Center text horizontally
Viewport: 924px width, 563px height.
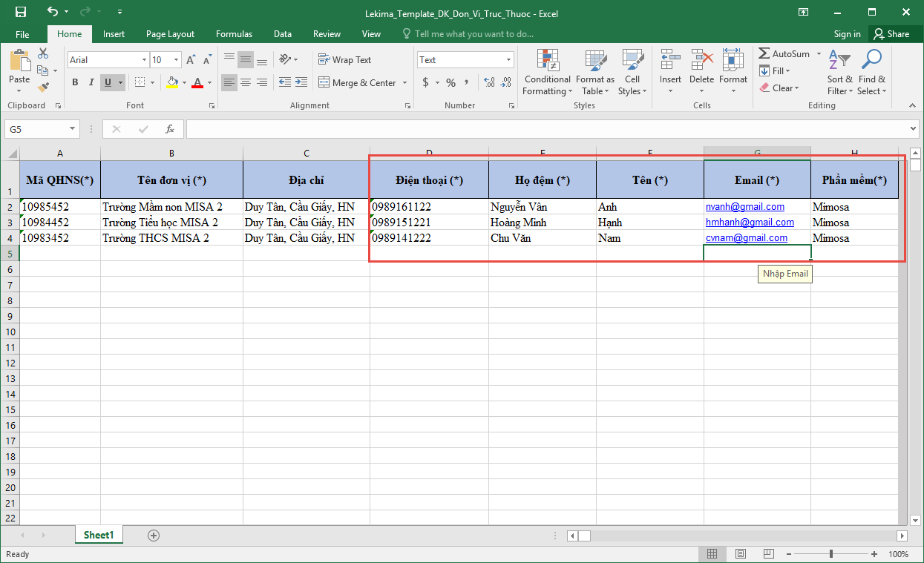[246, 82]
